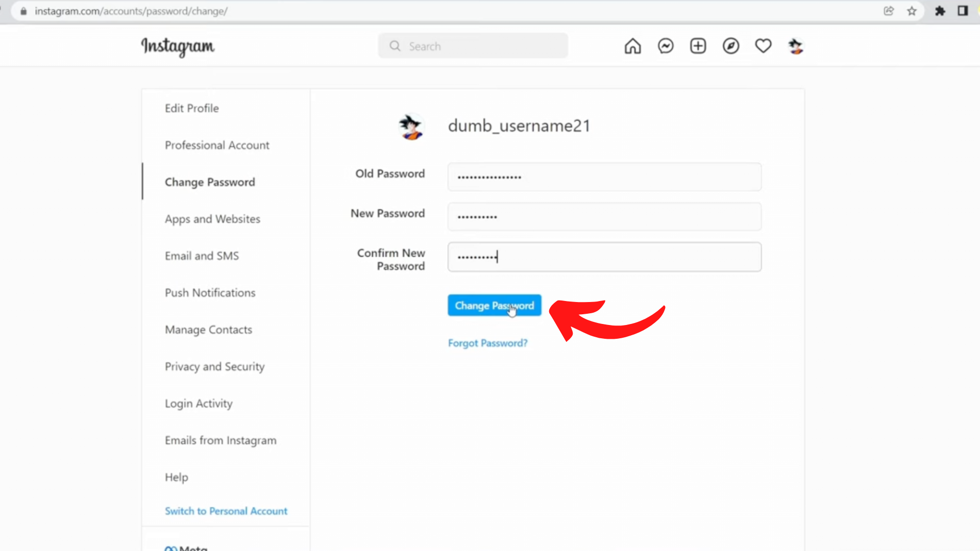
Task: Click the bookmark star in the address bar
Action: 912,11
